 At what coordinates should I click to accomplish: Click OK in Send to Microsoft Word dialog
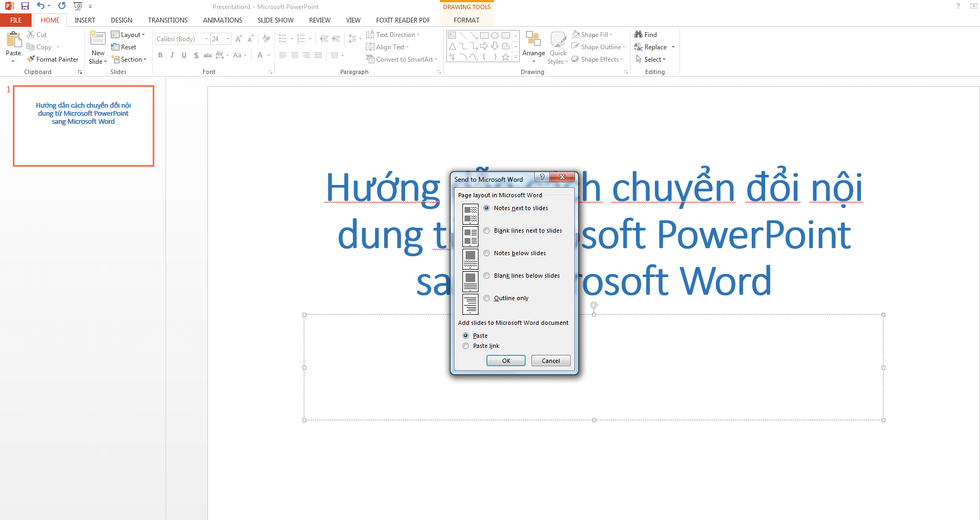[506, 361]
